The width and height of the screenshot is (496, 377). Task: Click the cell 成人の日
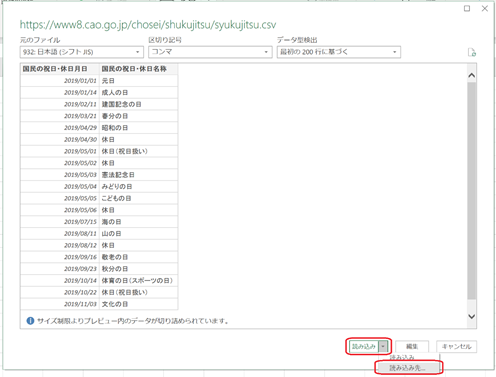138,92
